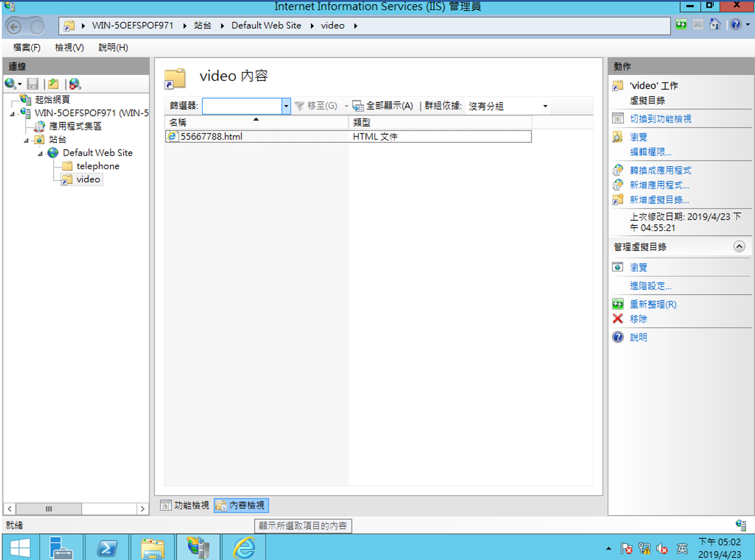Collapse the Default Web Site node
Screen dimensions: 755x560
[x=40, y=153]
